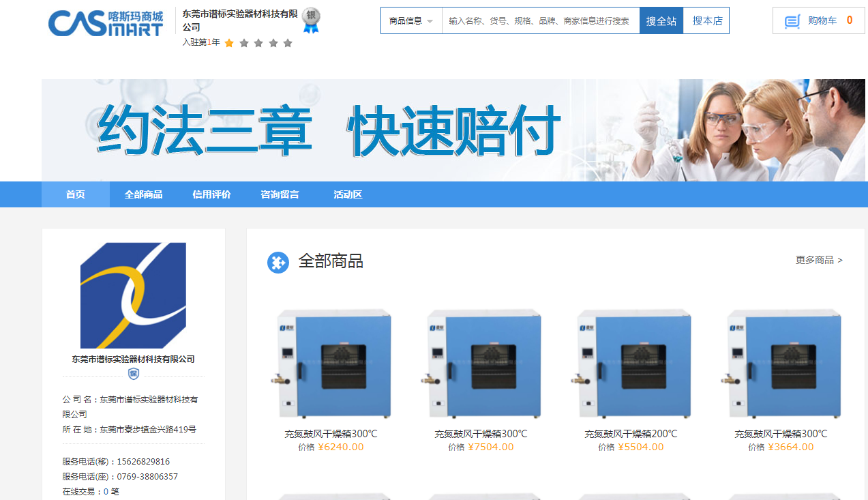Click the CAS Mart logo

(x=106, y=23)
